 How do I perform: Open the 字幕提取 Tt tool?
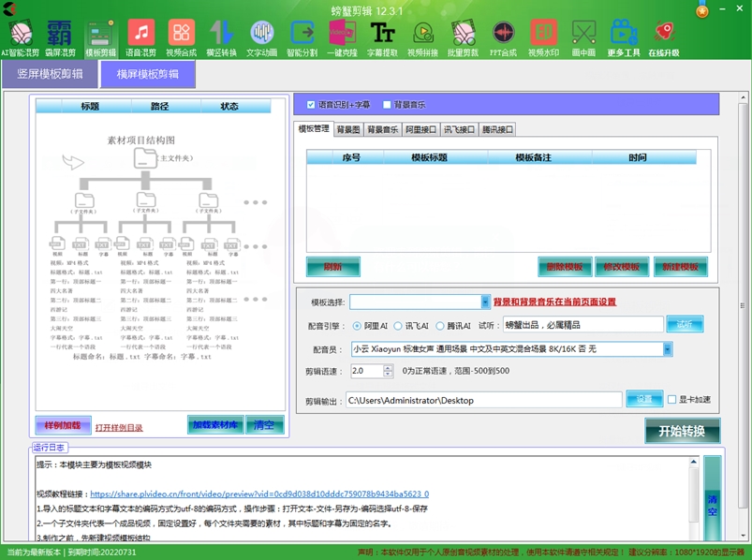382,38
